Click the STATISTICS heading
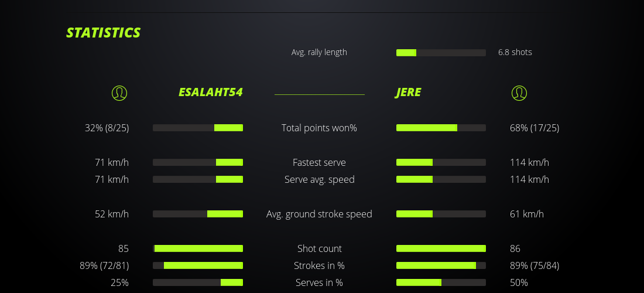This screenshot has height=293, width=644. (x=103, y=32)
